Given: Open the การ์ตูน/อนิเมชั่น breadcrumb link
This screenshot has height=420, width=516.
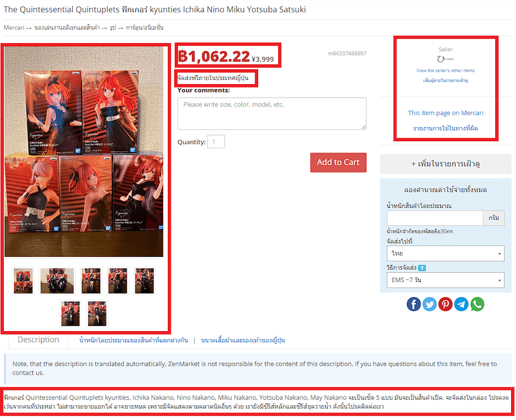Looking at the screenshot, I should [x=145, y=28].
